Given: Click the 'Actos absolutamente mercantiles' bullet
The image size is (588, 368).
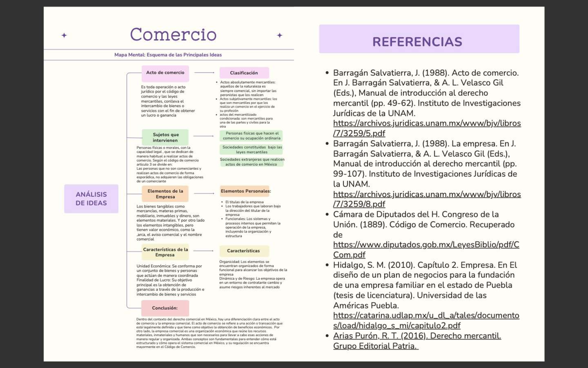Looking at the screenshot, I should click(x=247, y=89).
